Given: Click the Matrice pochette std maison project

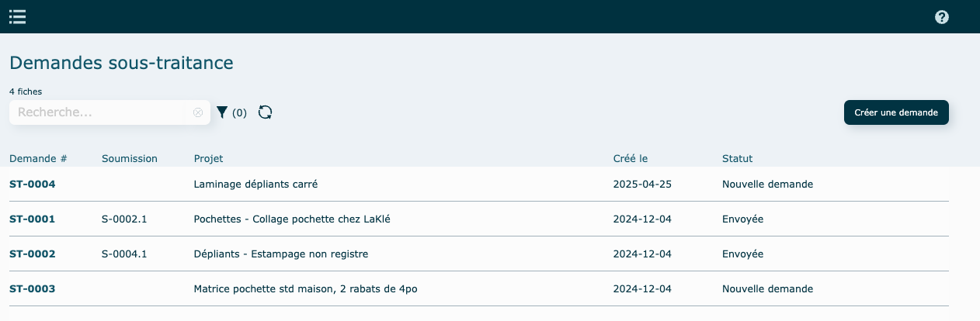Looking at the screenshot, I should click(x=309, y=289).
